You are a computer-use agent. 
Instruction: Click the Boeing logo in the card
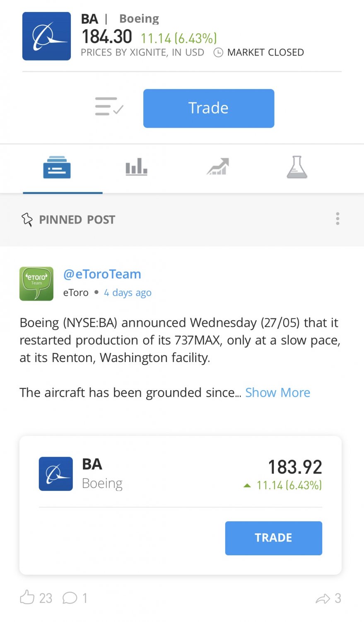(x=56, y=474)
